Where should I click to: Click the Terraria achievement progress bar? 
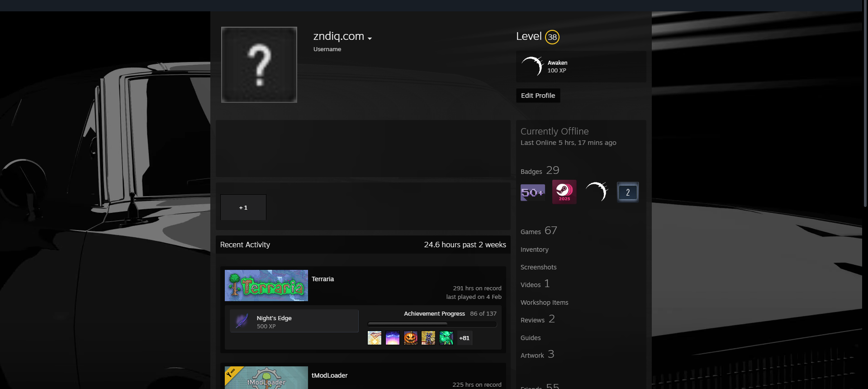tap(432, 324)
